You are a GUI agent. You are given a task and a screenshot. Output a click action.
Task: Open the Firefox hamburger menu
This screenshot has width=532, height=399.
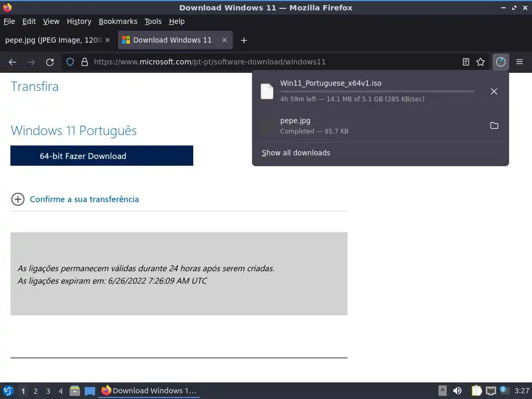coord(520,62)
